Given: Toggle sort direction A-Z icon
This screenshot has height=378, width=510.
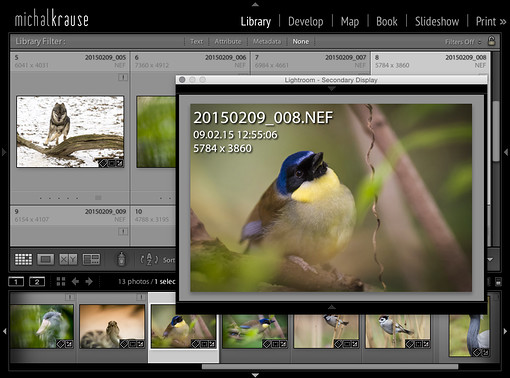Looking at the screenshot, I should tap(149, 259).
